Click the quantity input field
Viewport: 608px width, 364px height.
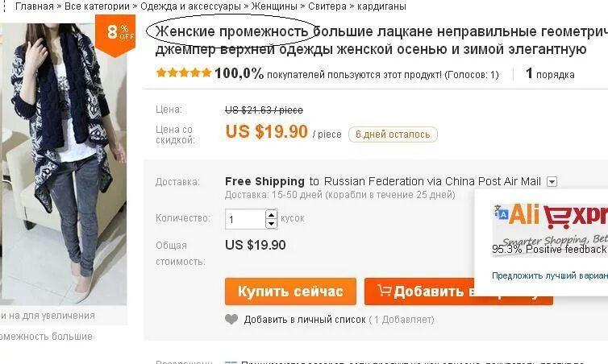click(x=245, y=219)
